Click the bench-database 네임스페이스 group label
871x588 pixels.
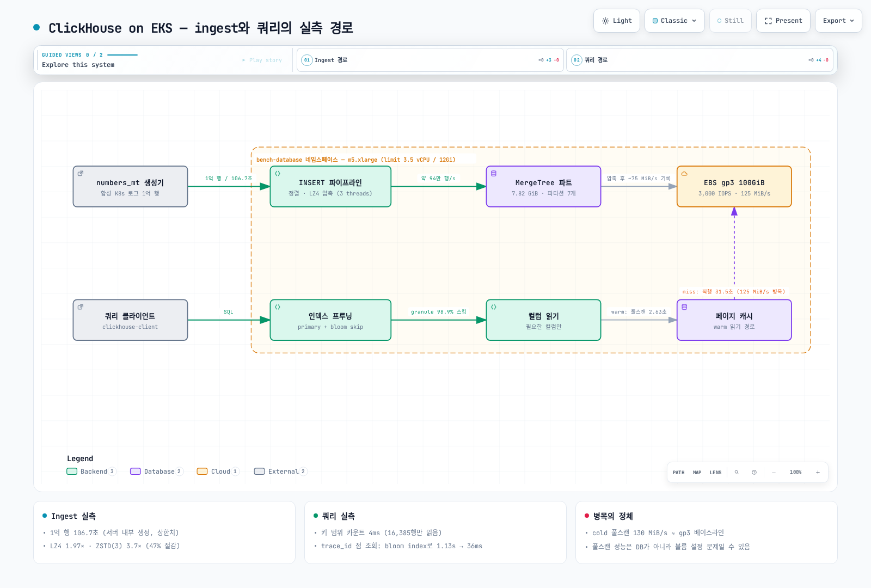355,160
